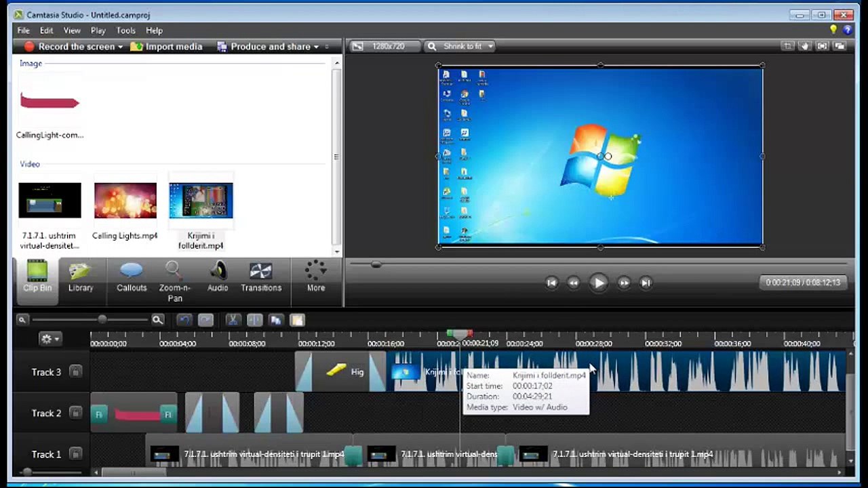Open the Play menu

tap(98, 30)
